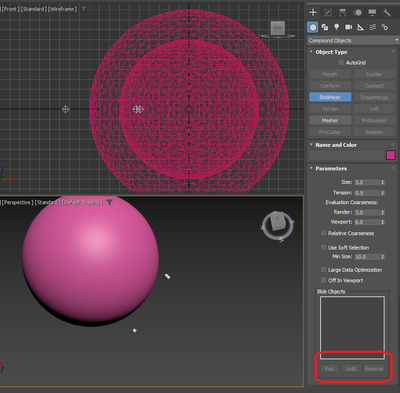The image size is (400, 393).
Task: Select the Helpers category icon
Action: pyautogui.click(x=361, y=27)
